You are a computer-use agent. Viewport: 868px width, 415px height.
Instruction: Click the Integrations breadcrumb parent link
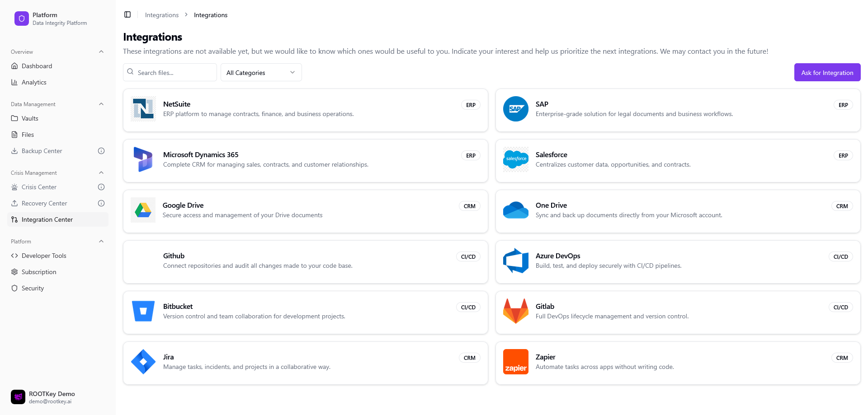click(162, 15)
